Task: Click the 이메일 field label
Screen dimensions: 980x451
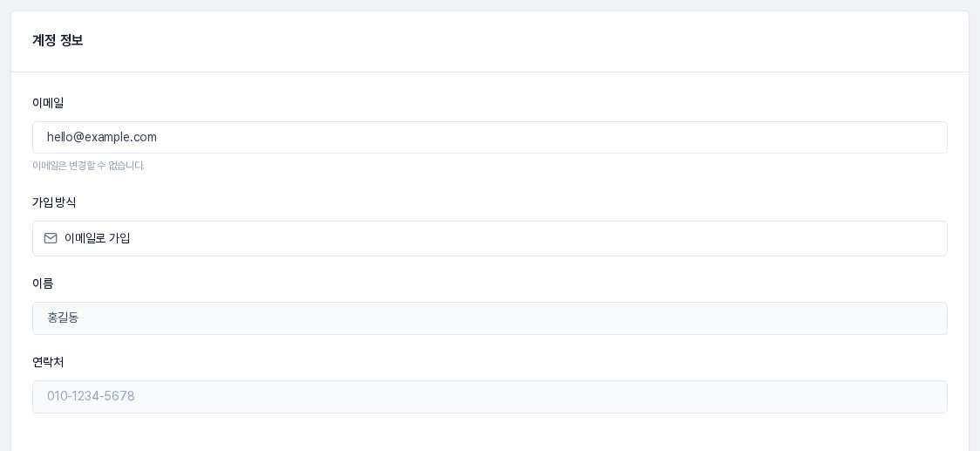Action: (48, 103)
